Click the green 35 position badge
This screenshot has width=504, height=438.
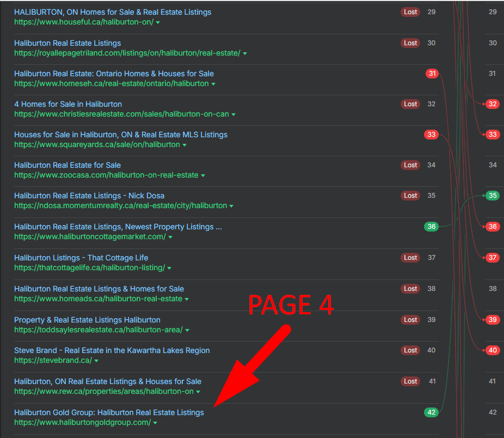tap(493, 196)
